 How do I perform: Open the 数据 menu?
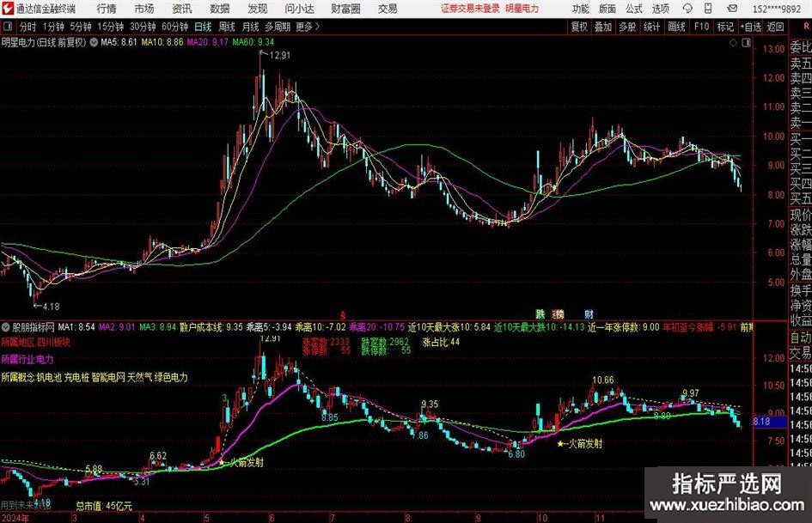coord(220,9)
